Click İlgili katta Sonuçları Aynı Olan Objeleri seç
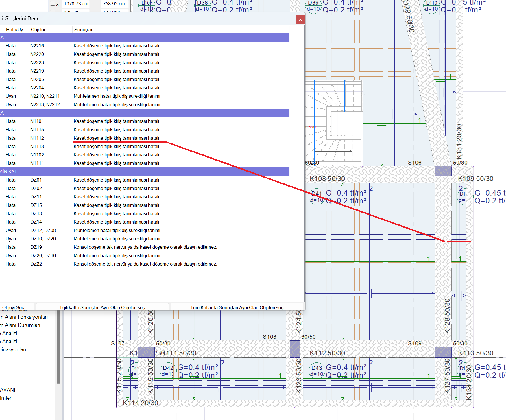This screenshot has width=506, height=420. click(102, 307)
